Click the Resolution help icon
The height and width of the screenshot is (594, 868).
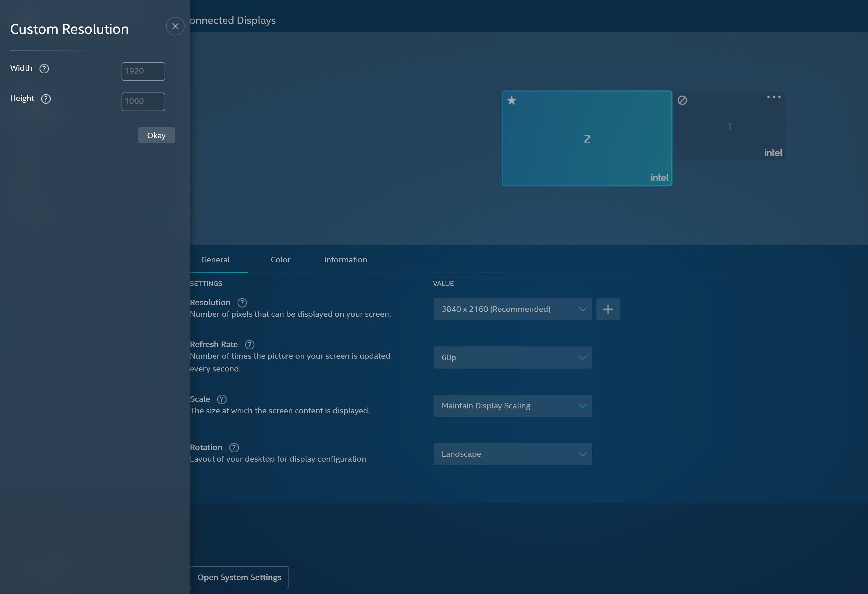[242, 303]
